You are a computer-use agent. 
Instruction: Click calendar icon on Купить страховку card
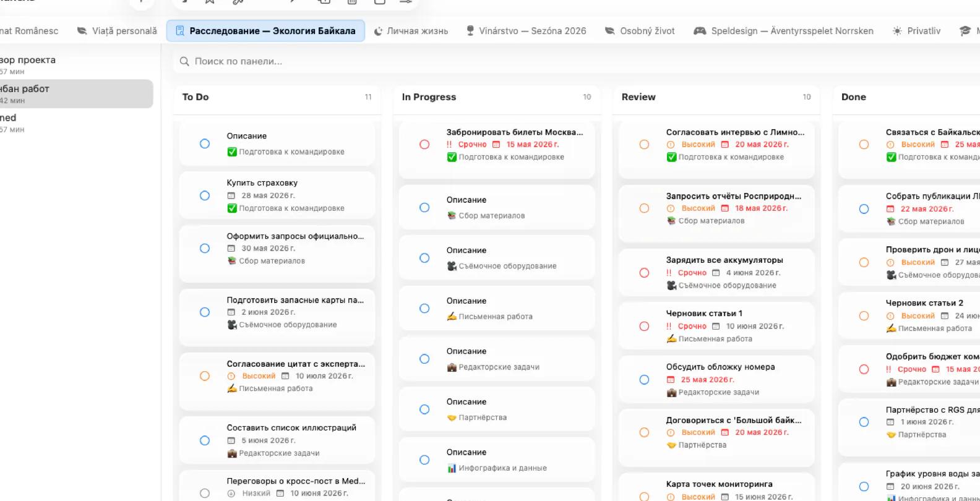click(231, 195)
